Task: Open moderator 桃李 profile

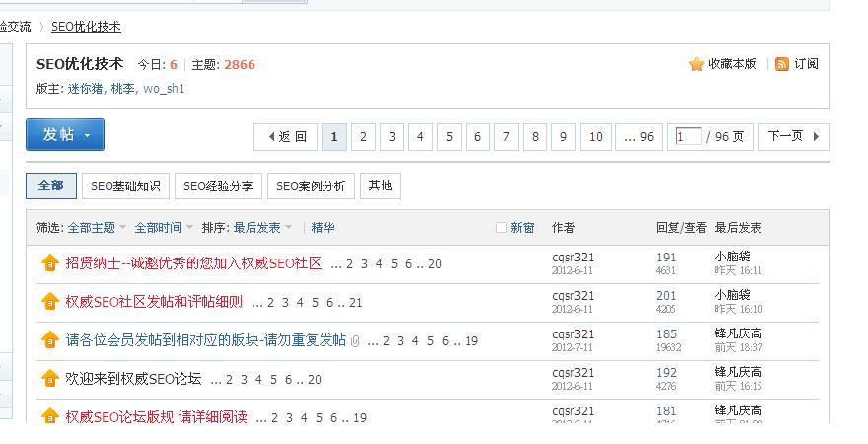Action: click(x=123, y=89)
